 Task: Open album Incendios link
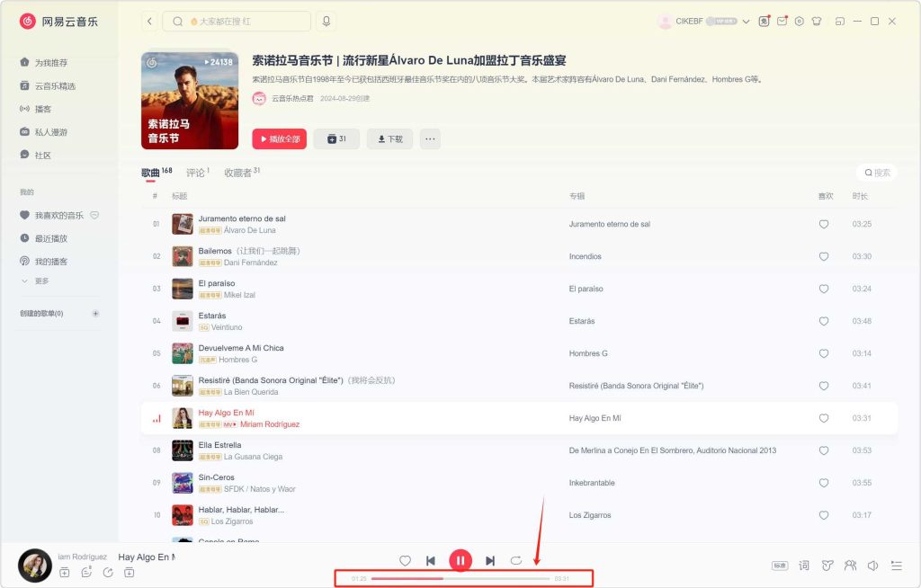tap(585, 256)
